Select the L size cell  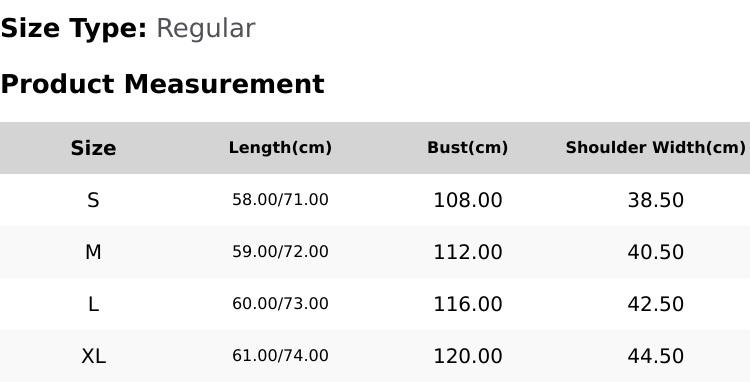[x=93, y=304]
